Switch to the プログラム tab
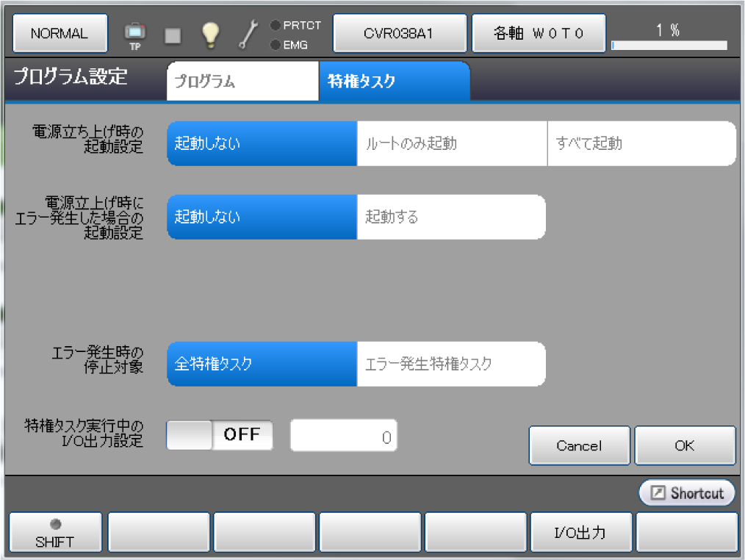Viewport: 745px width, 560px height. pos(242,82)
